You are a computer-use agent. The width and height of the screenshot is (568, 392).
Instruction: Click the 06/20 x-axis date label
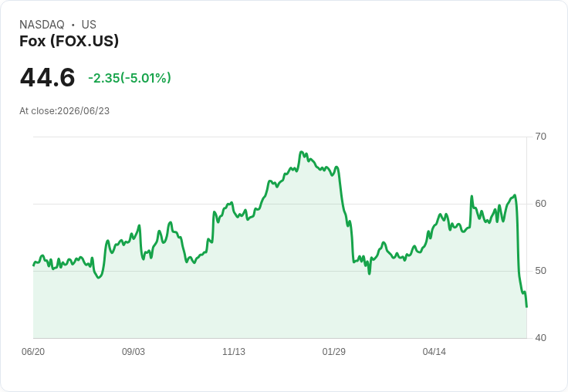pyautogui.click(x=33, y=352)
